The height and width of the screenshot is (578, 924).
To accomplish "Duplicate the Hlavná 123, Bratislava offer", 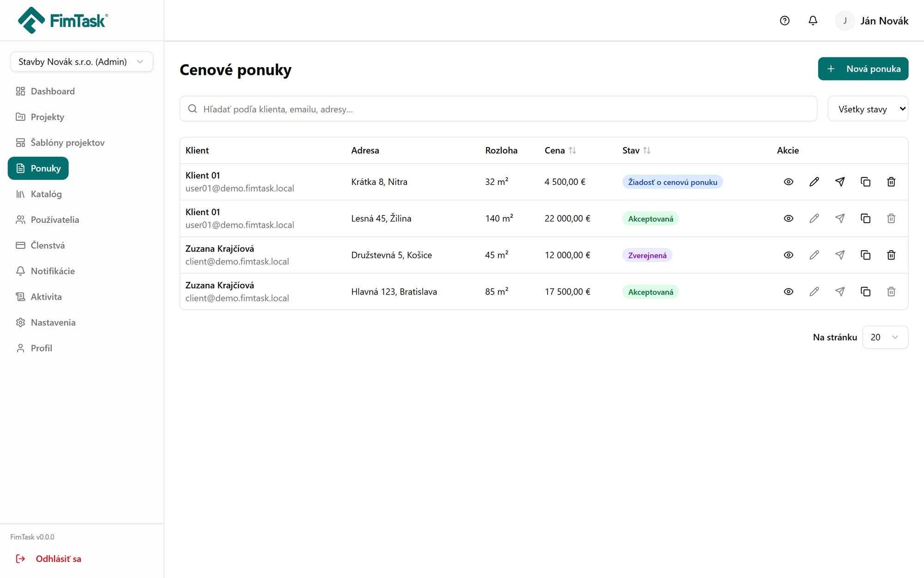I will click(x=865, y=291).
